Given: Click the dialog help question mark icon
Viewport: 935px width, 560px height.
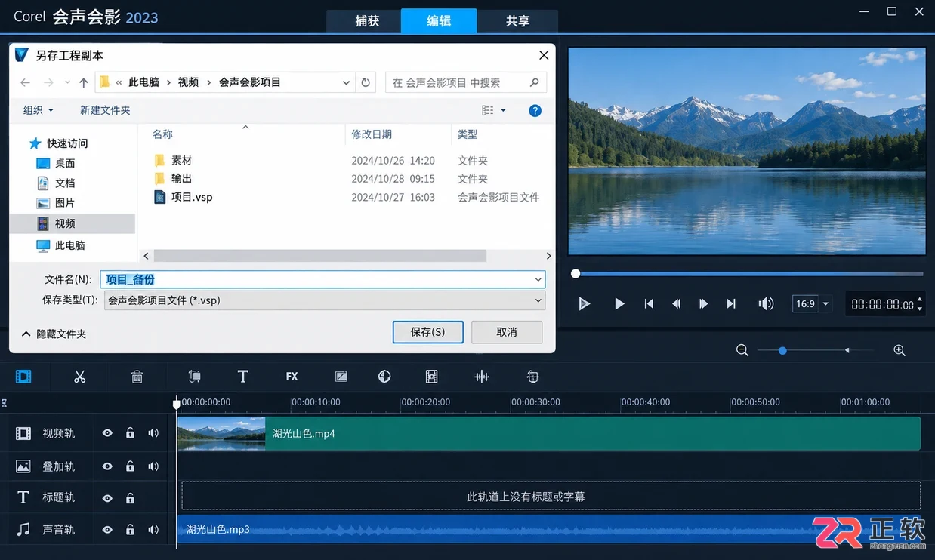Looking at the screenshot, I should 535,110.
